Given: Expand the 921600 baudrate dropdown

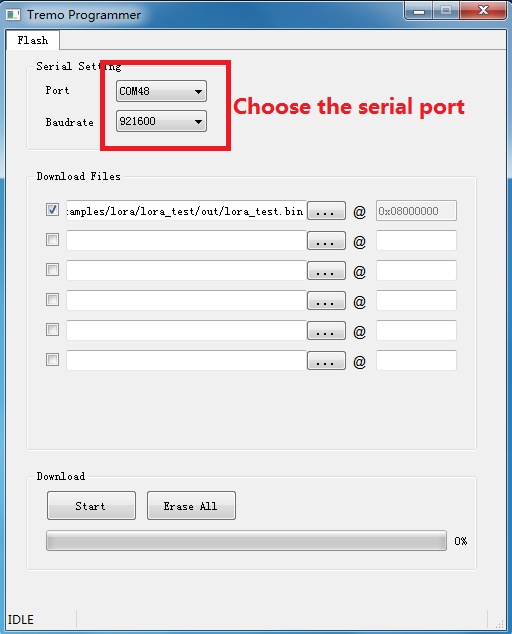Looking at the screenshot, I should coord(161,121).
